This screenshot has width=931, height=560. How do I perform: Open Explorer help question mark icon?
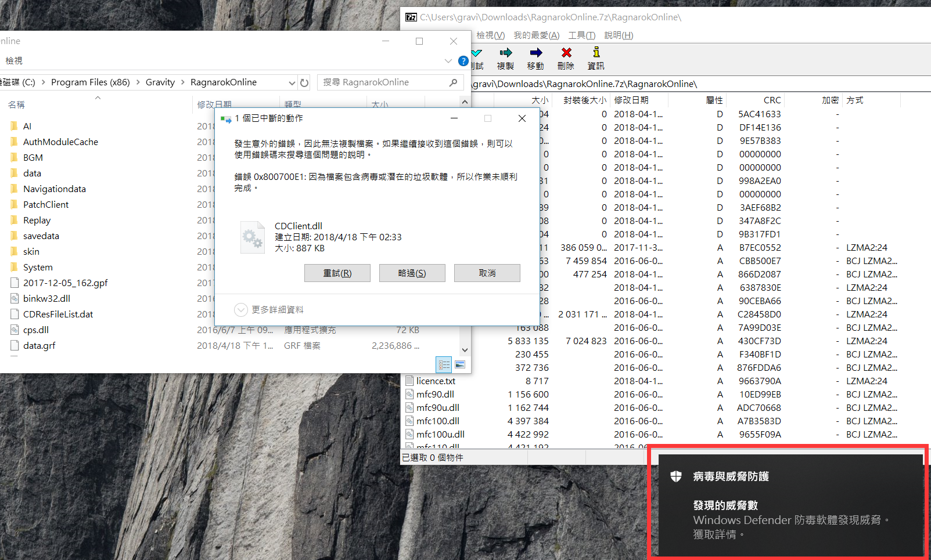(463, 61)
